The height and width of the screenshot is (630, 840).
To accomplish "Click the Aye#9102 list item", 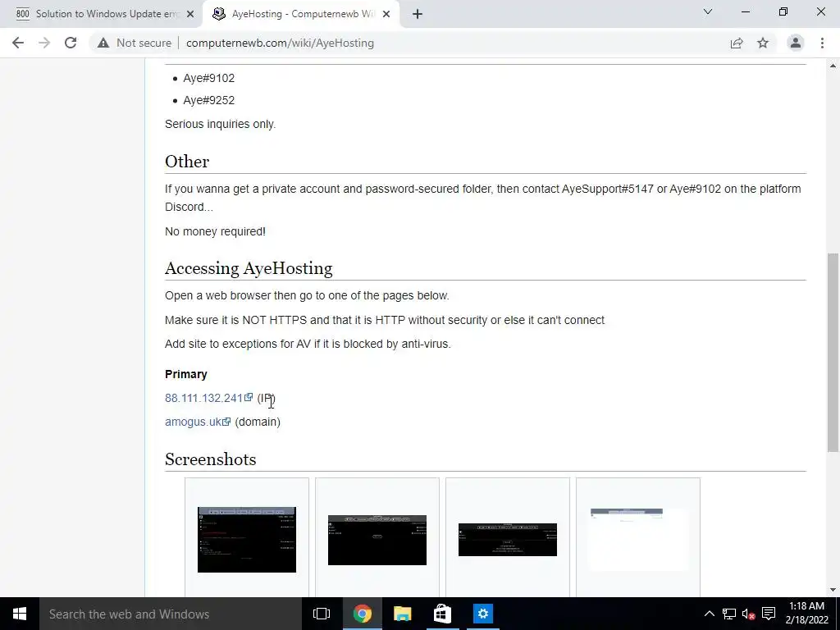I will point(209,78).
